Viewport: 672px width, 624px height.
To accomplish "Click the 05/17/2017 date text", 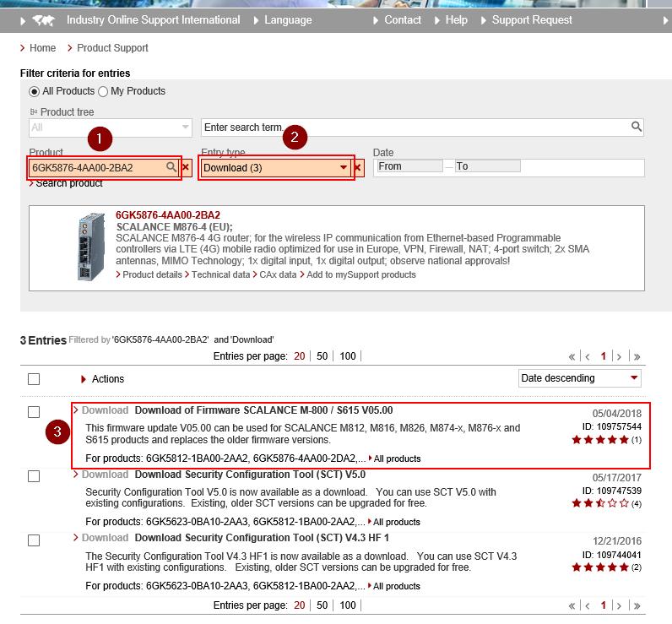I will point(617,478).
